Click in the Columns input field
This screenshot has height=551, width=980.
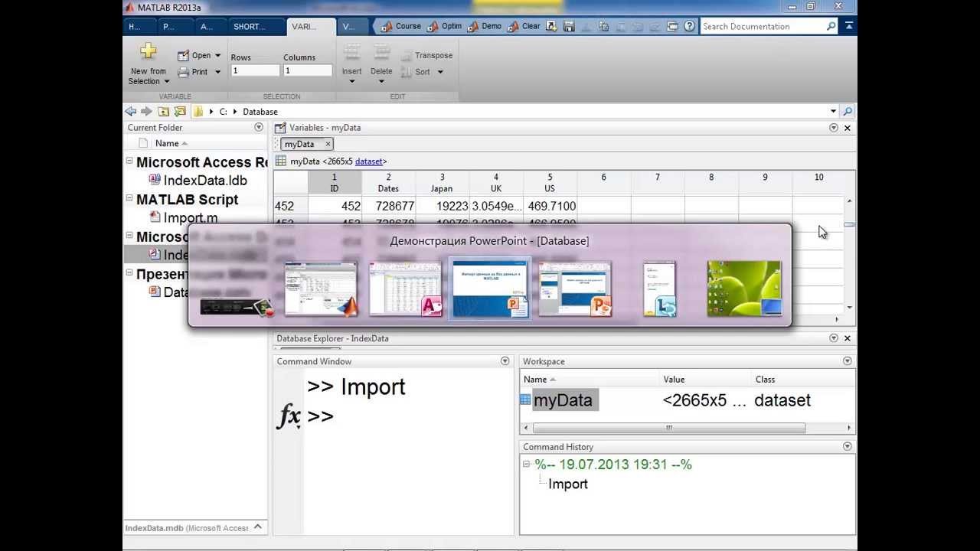tap(308, 70)
